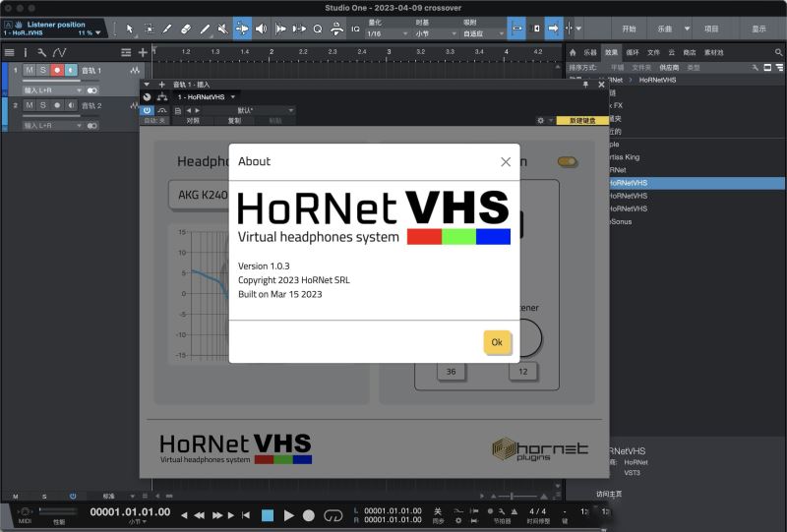787x532 pixels.
Task: Open plugin gear settings icon
Action: [x=540, y=120]
